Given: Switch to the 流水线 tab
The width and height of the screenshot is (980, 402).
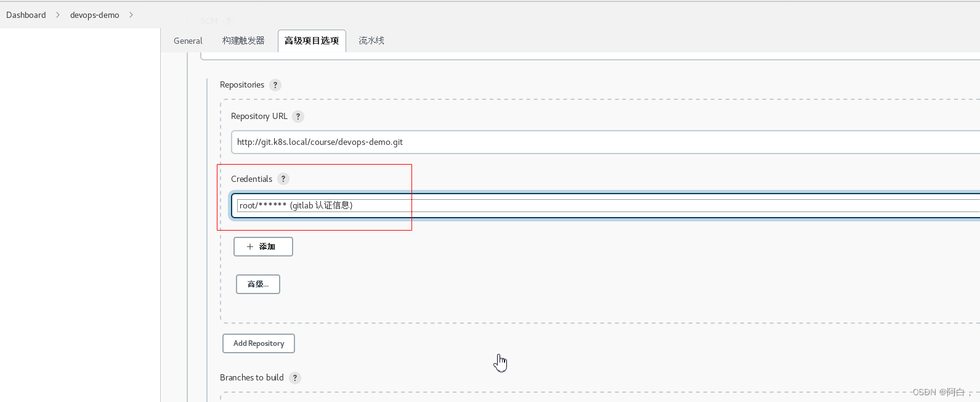Looking at the screenshot, I should [x=371, y=41].
